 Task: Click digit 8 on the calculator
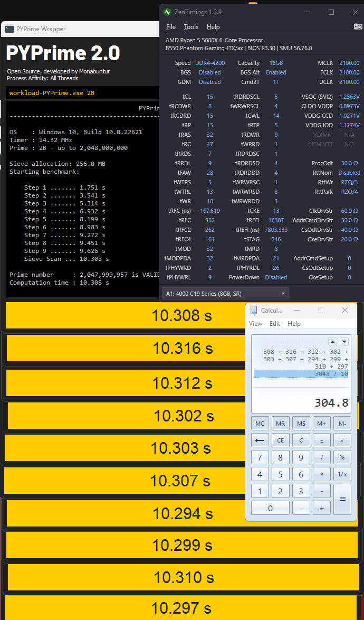[x=280, y=457]
